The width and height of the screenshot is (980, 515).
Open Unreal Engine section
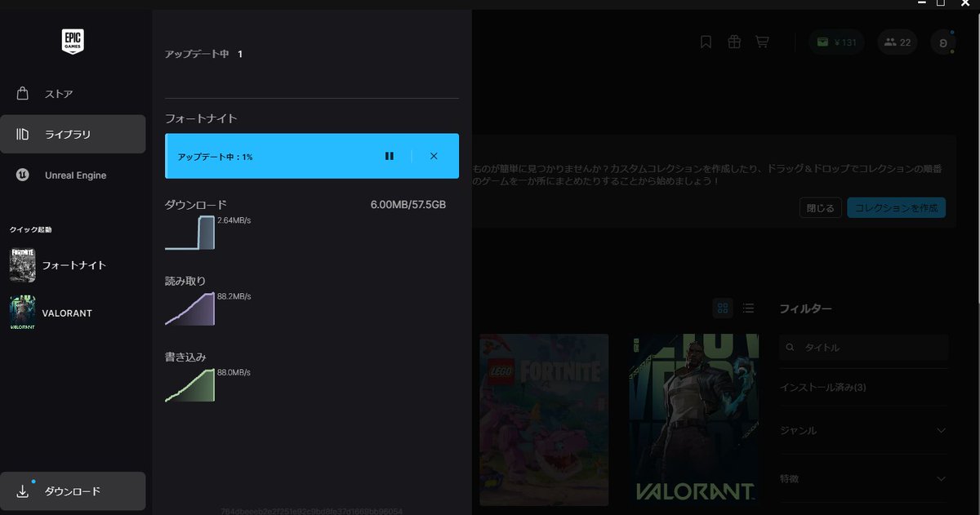tap(73, 175)
